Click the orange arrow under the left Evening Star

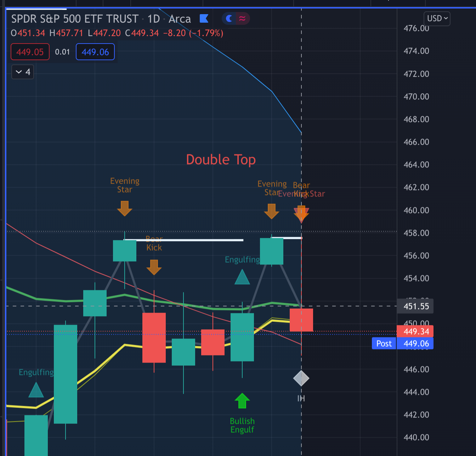(125, 209)
